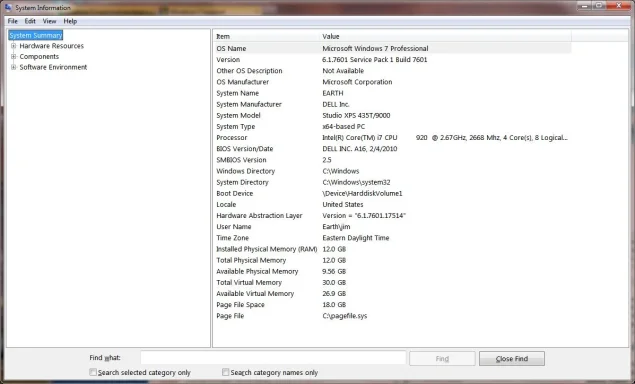Open the File menu
The image size is (635, 384).
[13, 21]
